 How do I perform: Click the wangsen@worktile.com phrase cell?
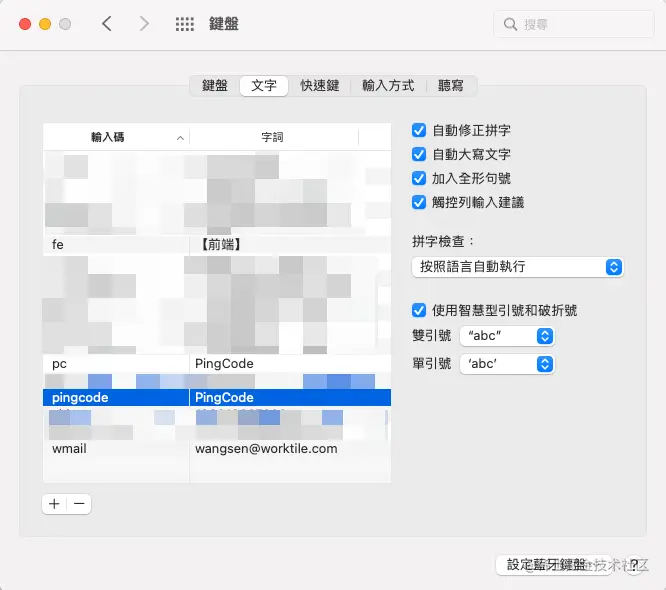click(x=266, y=449)
